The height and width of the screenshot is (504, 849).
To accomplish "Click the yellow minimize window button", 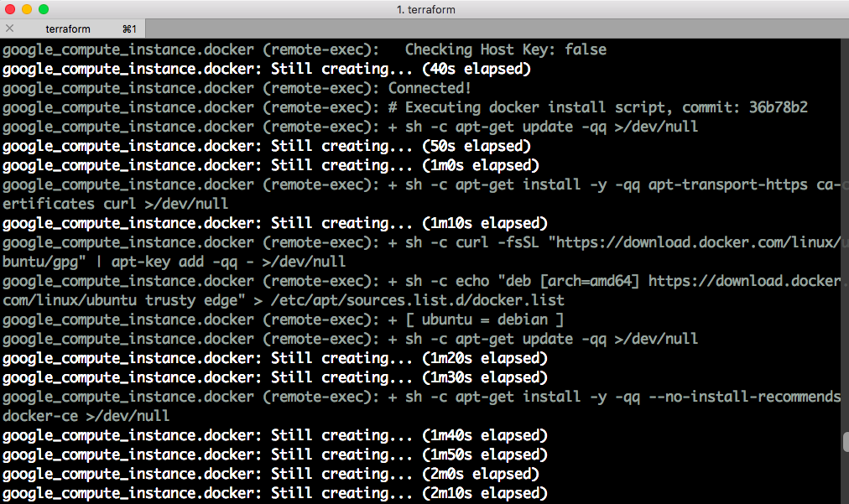I will coord(27,9).
